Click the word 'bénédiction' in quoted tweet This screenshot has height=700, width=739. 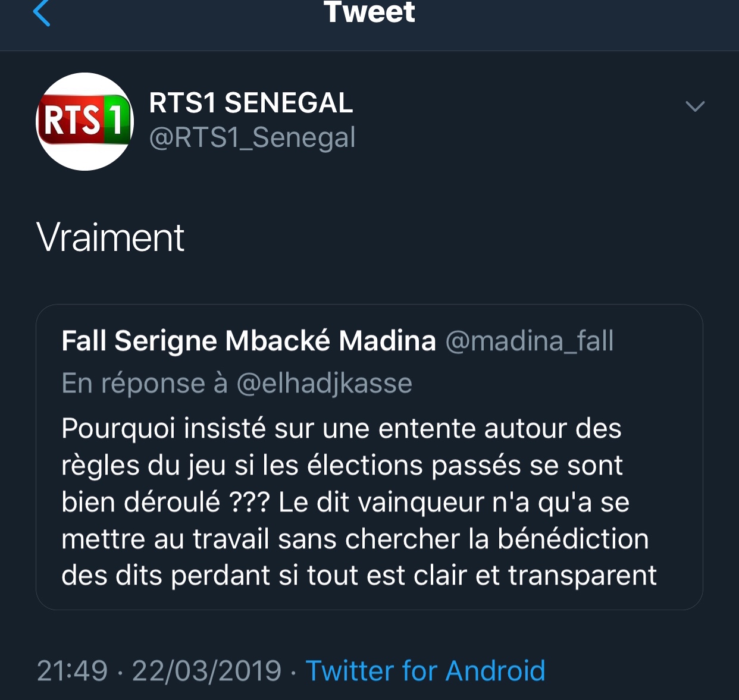click(572, 539)
